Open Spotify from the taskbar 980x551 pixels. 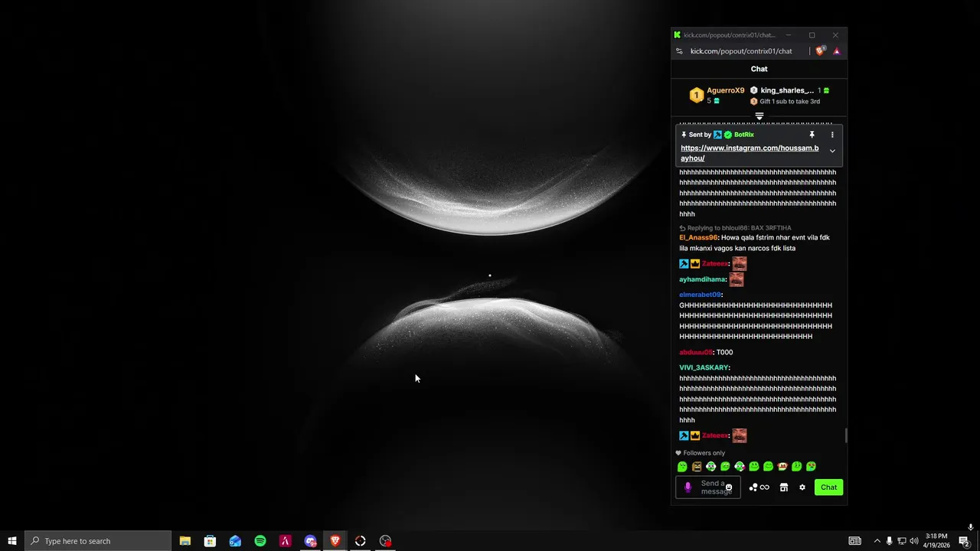click(260, 541)
